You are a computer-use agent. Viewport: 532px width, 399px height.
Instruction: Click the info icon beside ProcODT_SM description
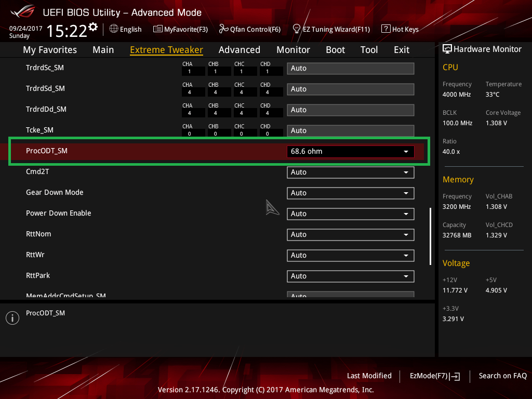[12, 318]
